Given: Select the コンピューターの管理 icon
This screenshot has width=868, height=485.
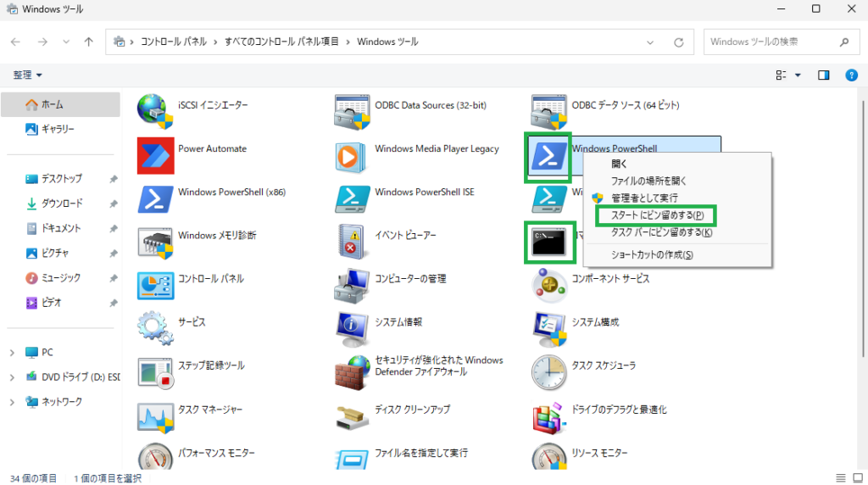Looking at the screenshot, I should [x=352, y=286].
